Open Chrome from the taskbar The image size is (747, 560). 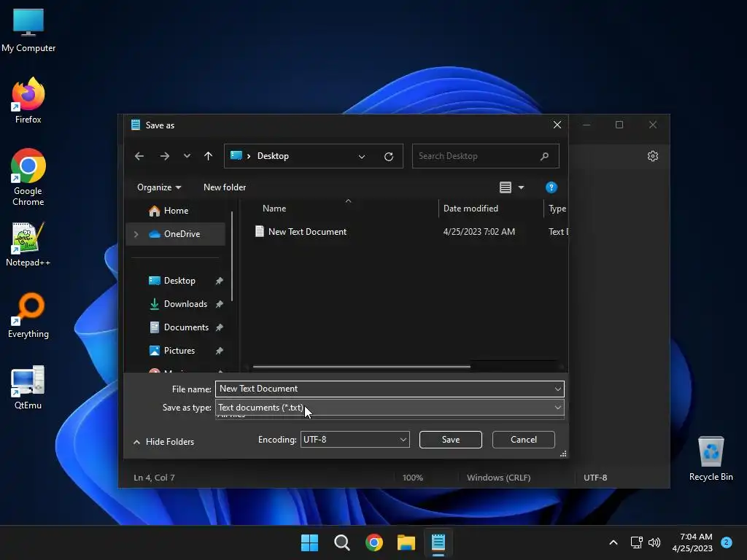coord(374,542)
